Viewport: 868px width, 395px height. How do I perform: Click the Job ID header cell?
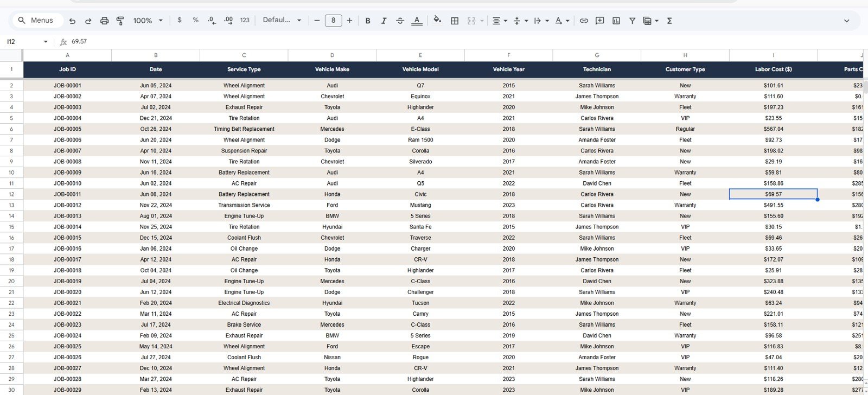(67, 69)
